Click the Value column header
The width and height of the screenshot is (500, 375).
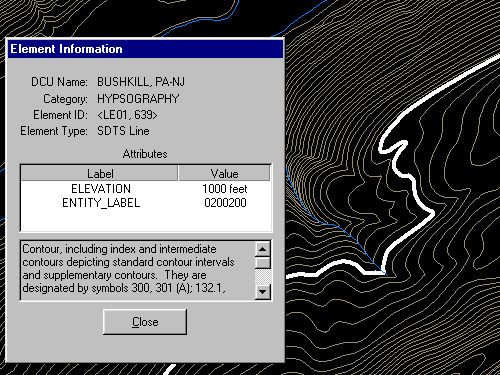coord(224,173)
